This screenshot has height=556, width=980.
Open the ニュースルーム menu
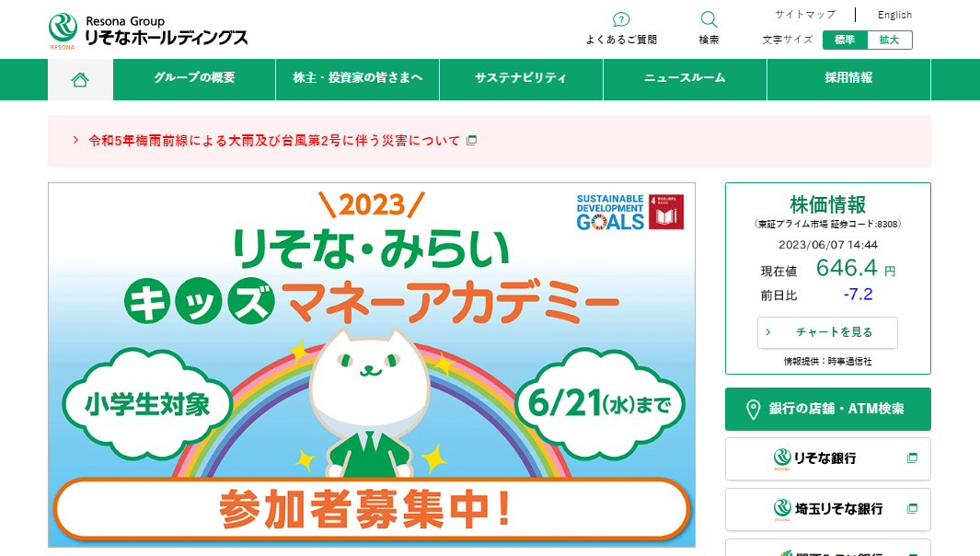(x=685, y=79)
